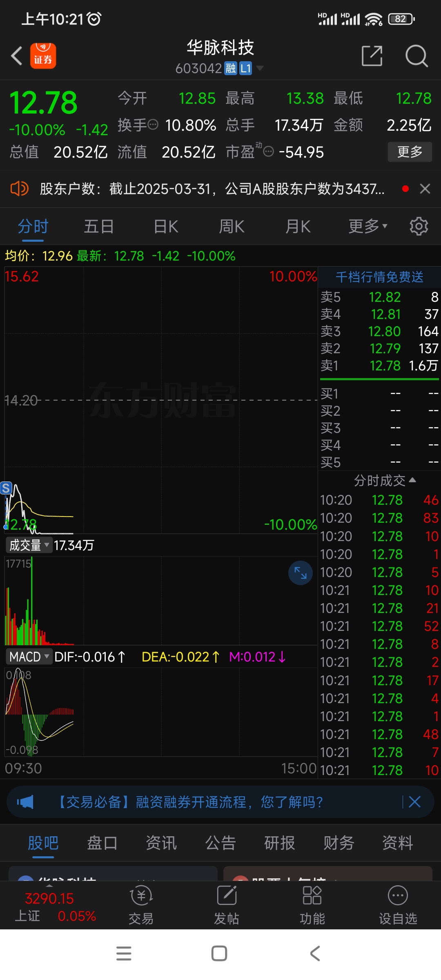This screenshot has width=441, height=980.
Task: Switch to 资料 tab
Action: (398, 843)
